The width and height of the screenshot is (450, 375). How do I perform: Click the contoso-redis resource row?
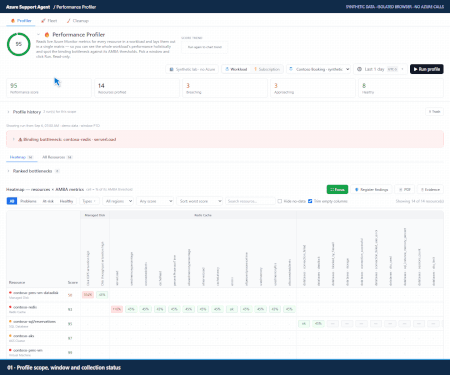coord(225,309)
